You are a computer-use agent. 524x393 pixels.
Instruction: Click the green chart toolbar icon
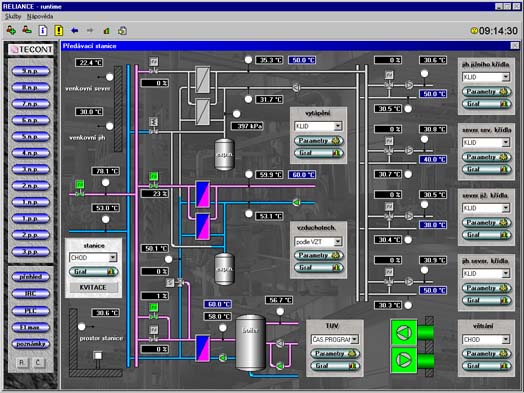(x=106, y=31)
